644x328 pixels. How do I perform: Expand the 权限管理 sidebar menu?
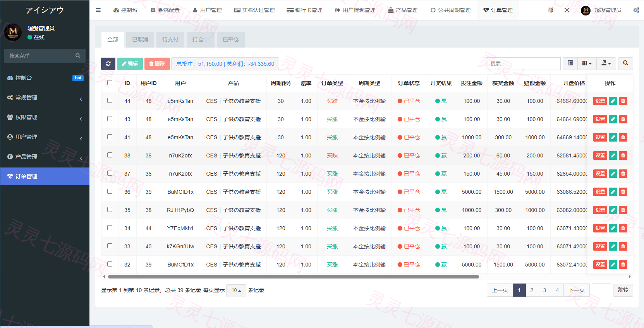[x=45, y=117]
